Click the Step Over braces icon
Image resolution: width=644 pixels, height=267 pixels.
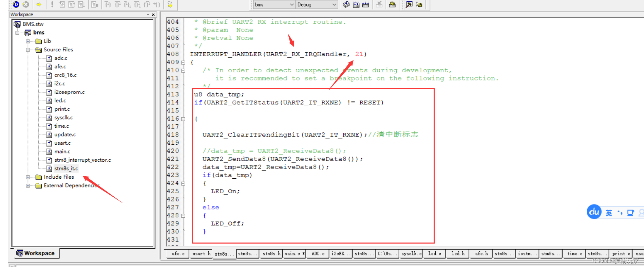[118, 4]
